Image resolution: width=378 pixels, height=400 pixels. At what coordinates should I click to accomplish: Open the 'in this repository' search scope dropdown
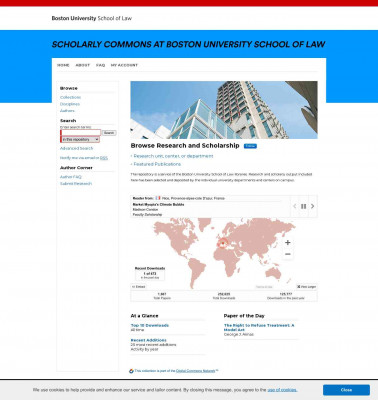[80, 139]
